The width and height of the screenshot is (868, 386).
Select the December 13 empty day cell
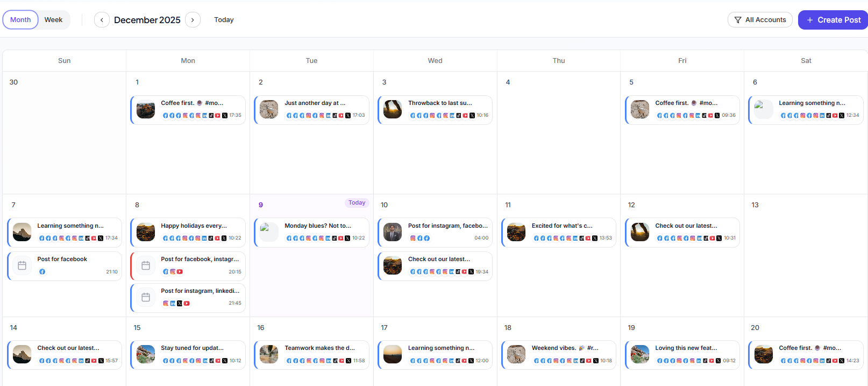tap(805, 258)
